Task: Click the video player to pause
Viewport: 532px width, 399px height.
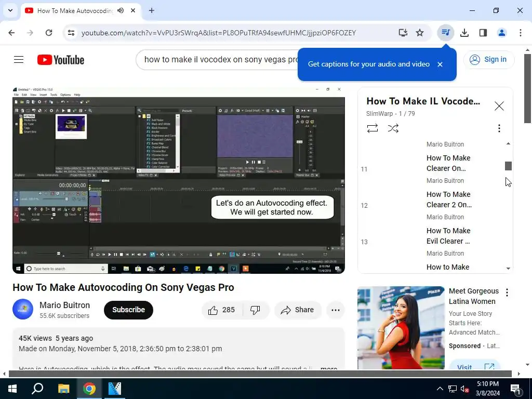Action: [x=179, y=180]
